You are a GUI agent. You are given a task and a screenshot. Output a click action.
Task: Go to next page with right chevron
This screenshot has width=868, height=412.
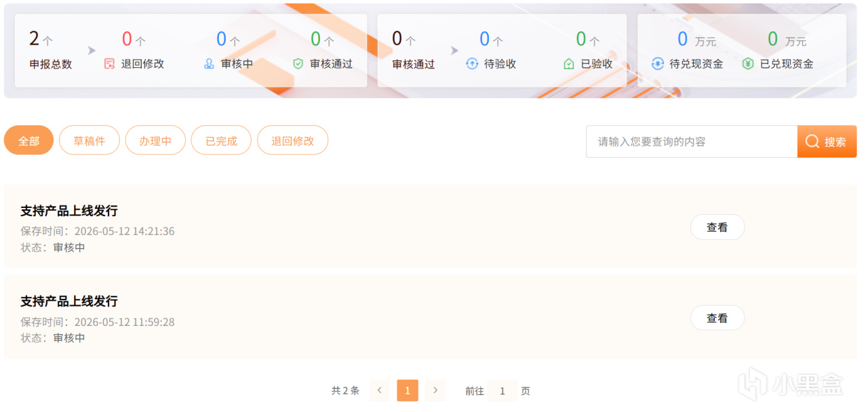coord(435,390)
